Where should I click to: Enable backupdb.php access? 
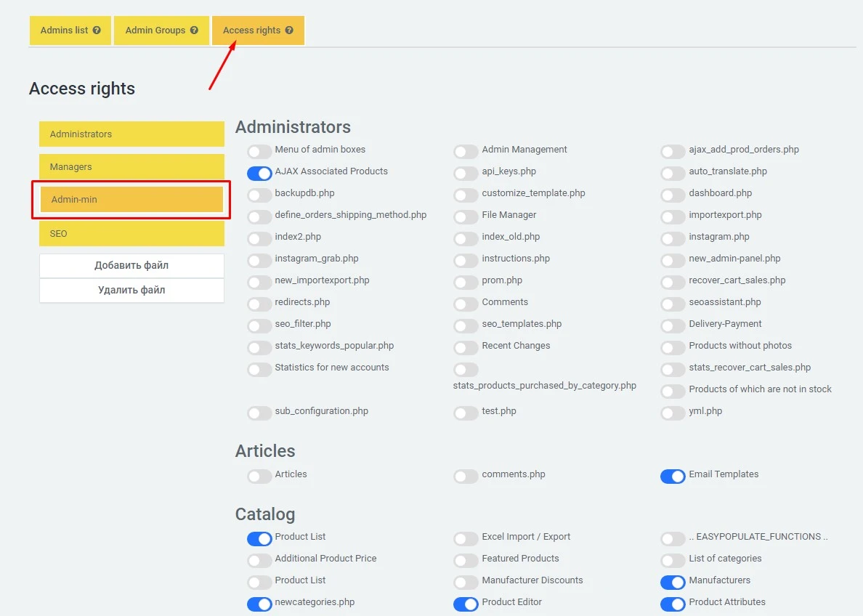[x=259, y=195]
